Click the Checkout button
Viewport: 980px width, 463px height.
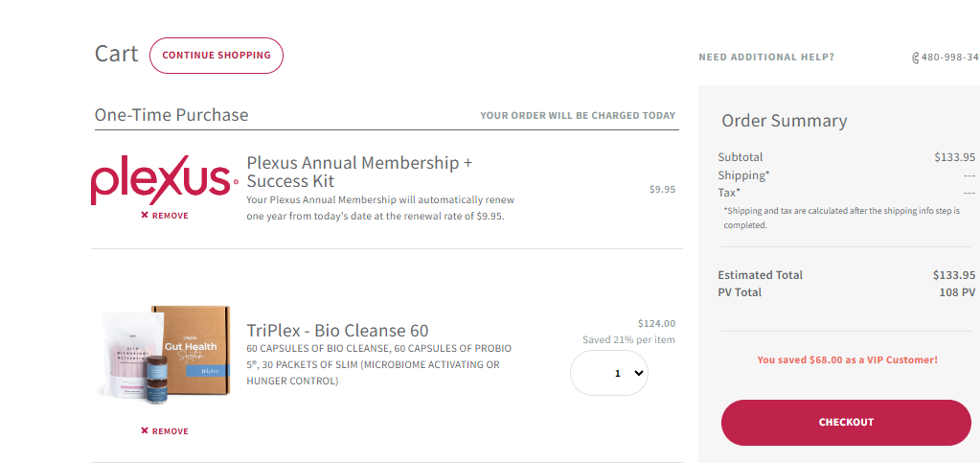click(846, 423)
